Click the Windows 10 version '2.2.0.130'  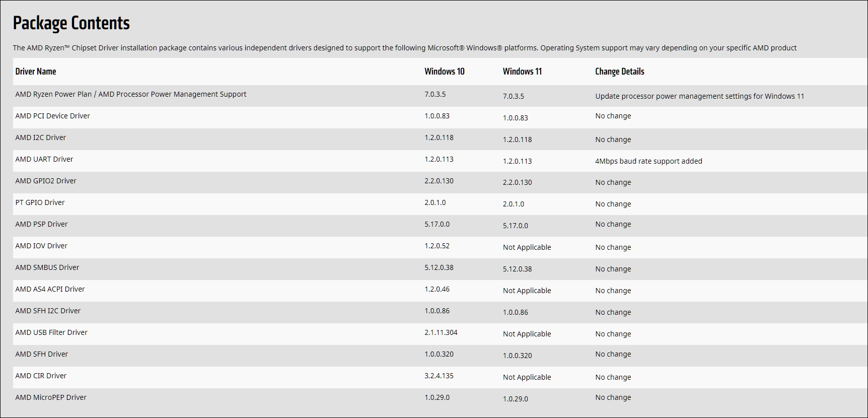click(439, 181)
